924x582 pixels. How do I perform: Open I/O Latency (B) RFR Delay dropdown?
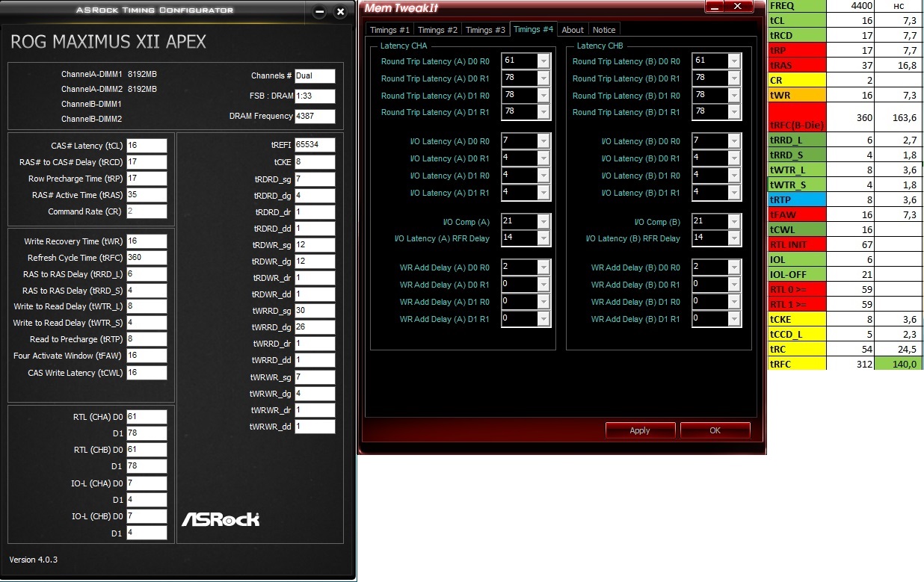[733, 238]
